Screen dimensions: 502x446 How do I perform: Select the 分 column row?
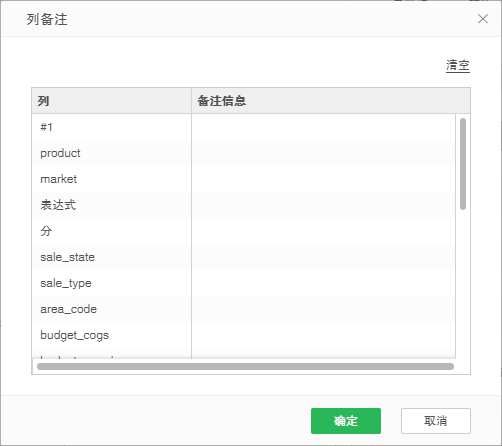coord(112,231)
